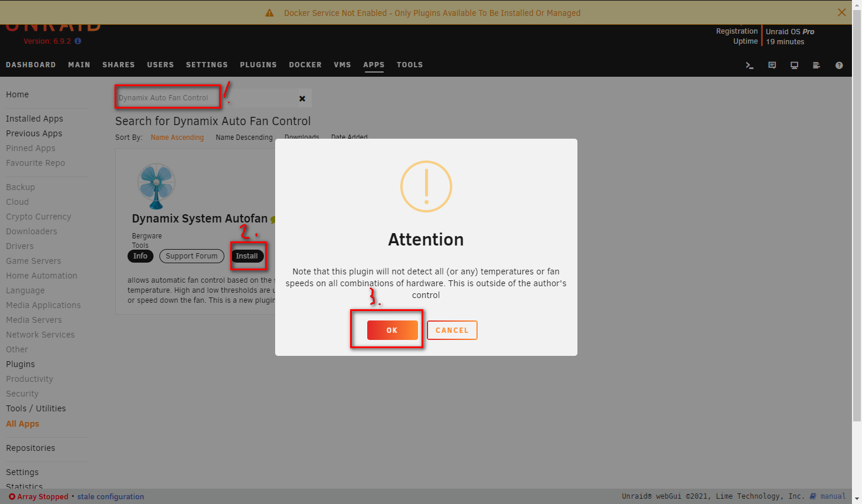
Task: Select the Home Automation category
Action: pos(41,276)
